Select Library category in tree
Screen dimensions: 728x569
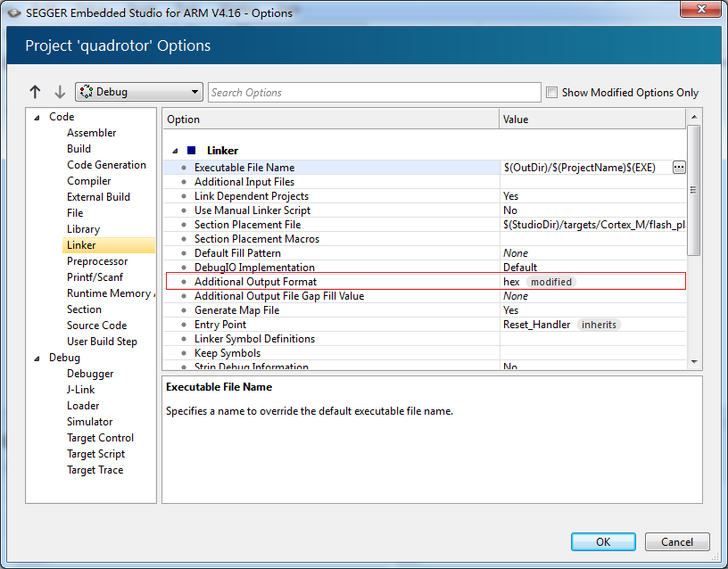pos(84,229)
